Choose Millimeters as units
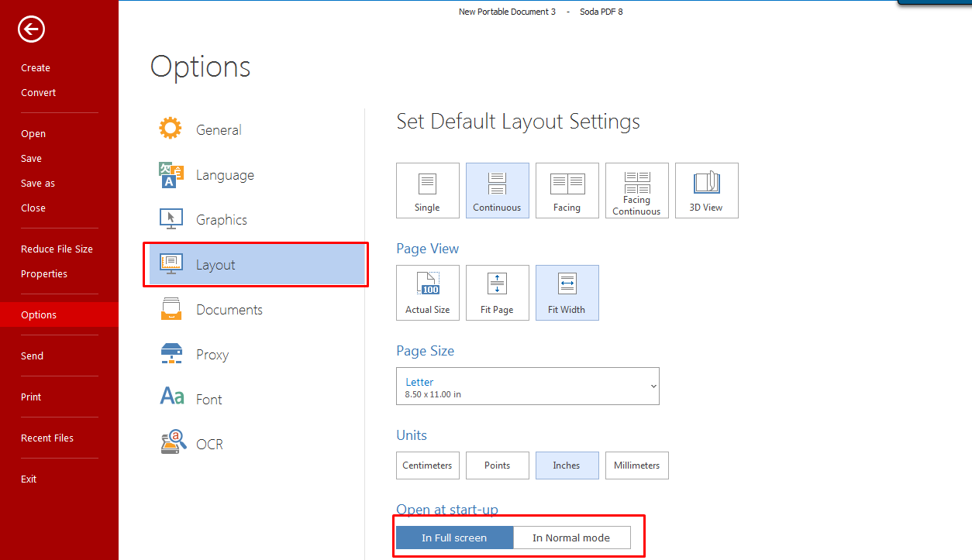Viewport: 972px width, 560px height. pos(637,466)
